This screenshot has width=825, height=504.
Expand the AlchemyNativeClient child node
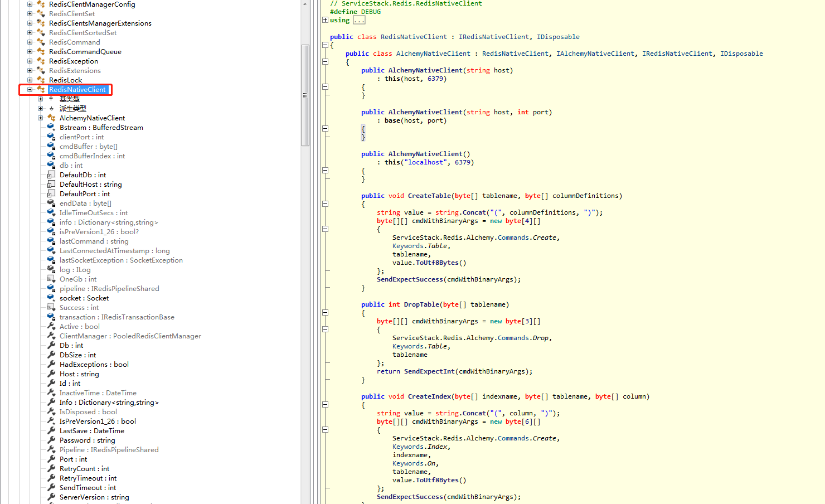tap(40, 118)
